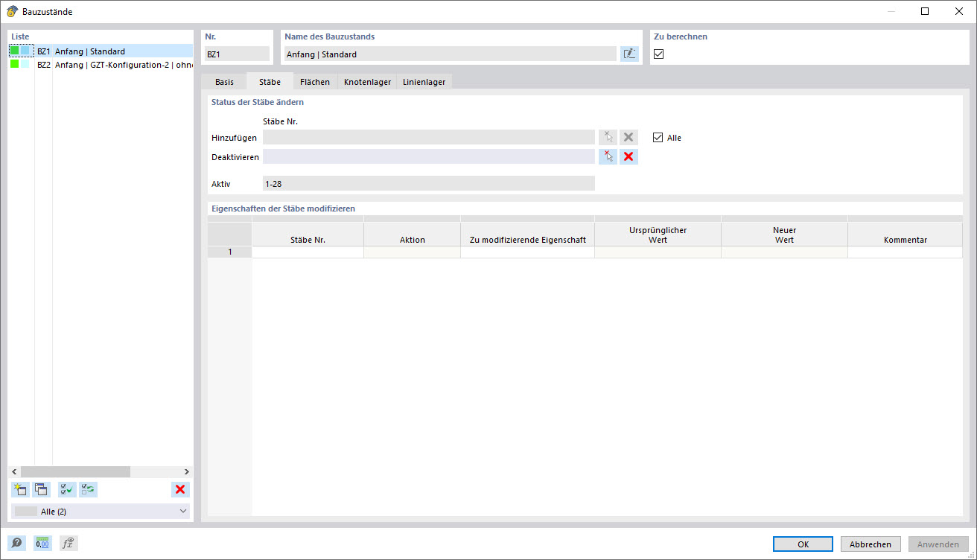The width and height of the screenshot is (977, 560).
Task: Enable the Alle checkbox for Hinzufügen
Action: [658, 137]
